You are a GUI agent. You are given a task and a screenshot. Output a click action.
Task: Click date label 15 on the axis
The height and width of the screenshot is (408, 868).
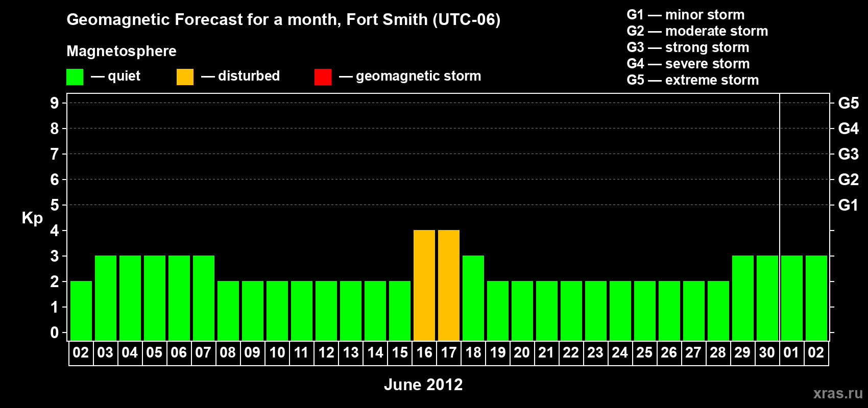pos(400,352)
